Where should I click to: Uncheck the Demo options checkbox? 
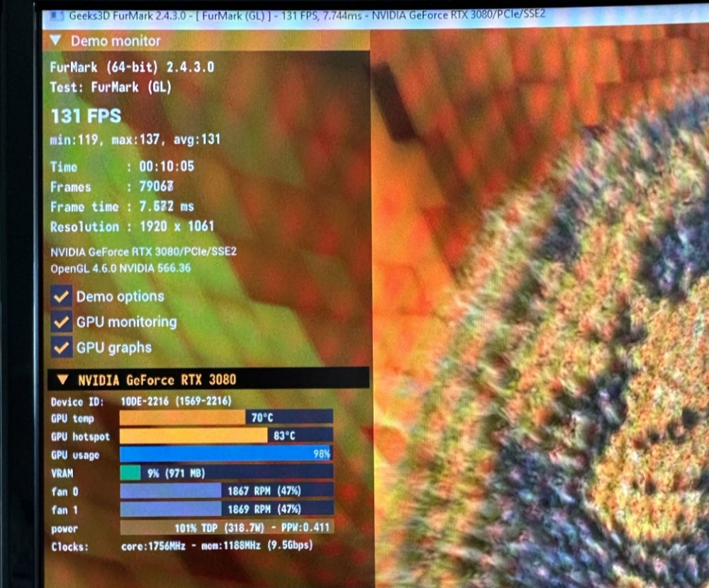click(x=62, y=296)
